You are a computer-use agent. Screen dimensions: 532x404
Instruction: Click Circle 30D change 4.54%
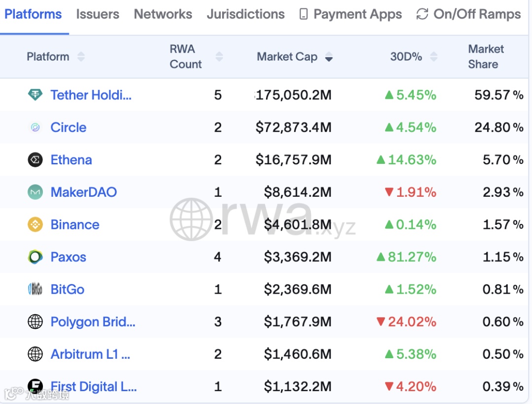tap(410, 127)
